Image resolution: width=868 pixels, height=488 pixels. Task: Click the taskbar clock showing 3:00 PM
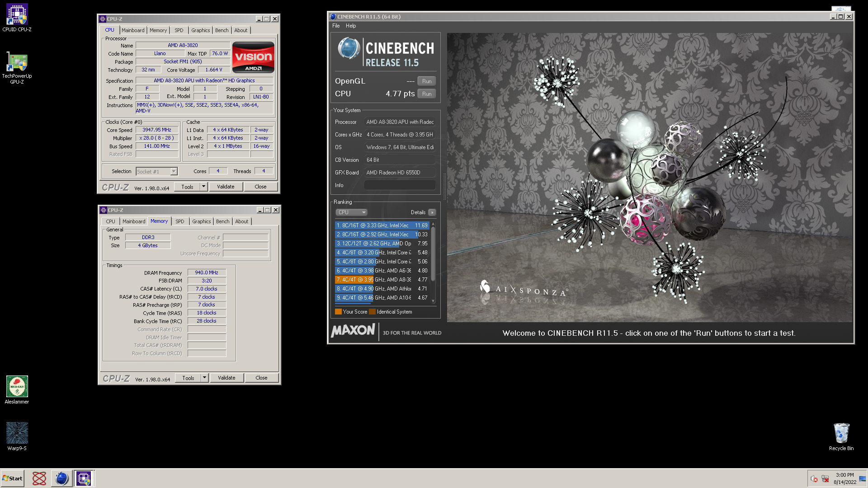tap(844, 479)
